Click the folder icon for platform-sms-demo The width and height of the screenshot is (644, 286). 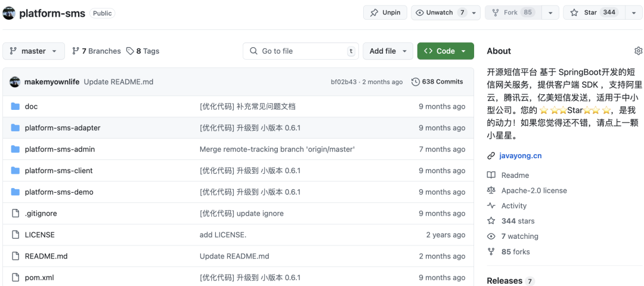(16, 192)
